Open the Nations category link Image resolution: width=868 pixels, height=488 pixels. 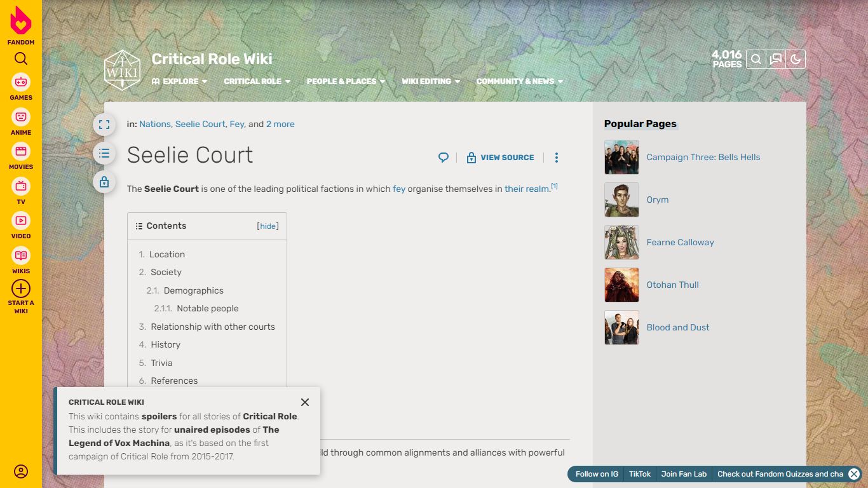point(155,125)
